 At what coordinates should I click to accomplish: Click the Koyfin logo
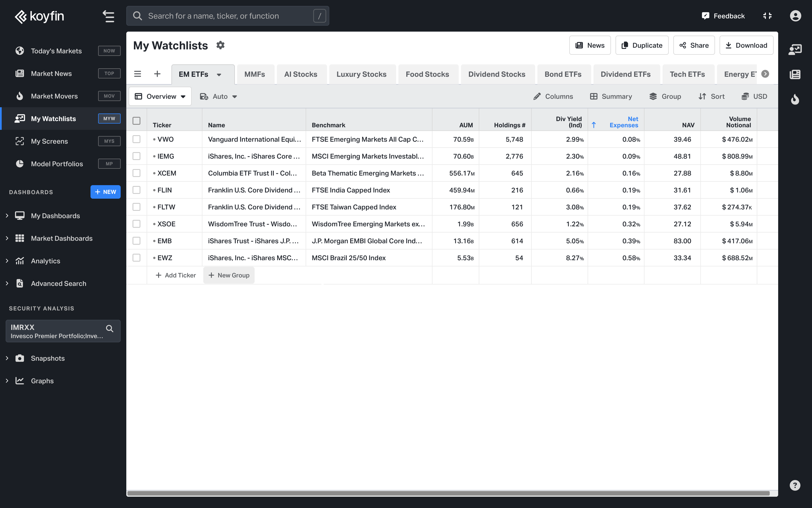39,16
